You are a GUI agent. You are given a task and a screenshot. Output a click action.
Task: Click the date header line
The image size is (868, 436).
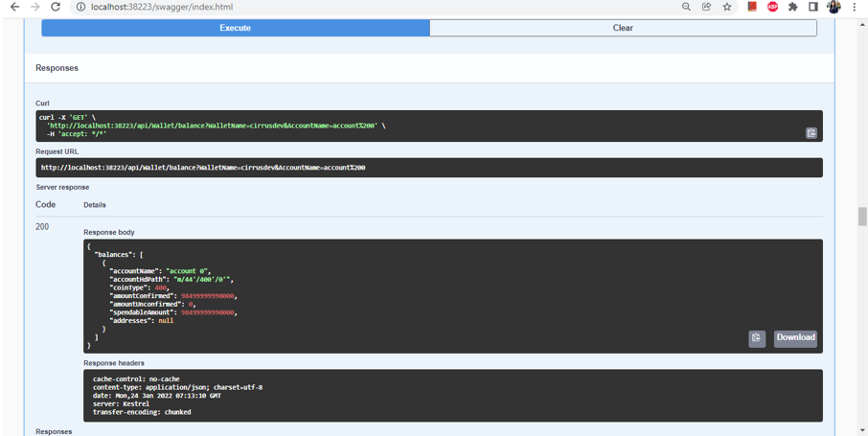[159, 396]
